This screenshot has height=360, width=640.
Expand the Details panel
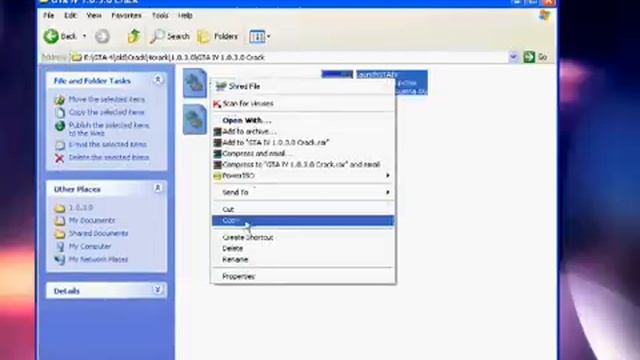tap(158, 290)
